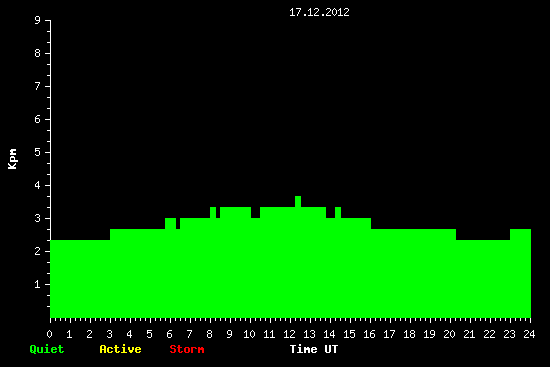Click the value 5 on Kp axis
Screen dimensions: 550x367
click(x=38, y=152)
